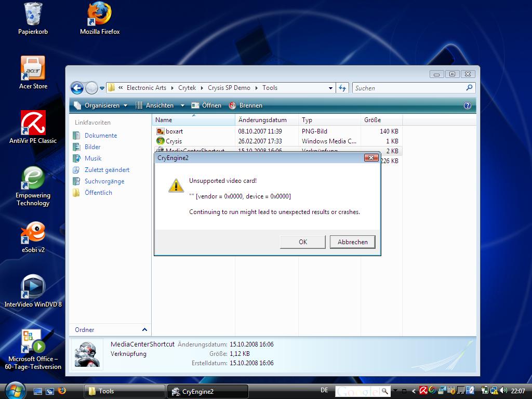532x399 pixels.
Task: Switch to the CryEngine2 taskbar button
Action: [x=208, y=391]
